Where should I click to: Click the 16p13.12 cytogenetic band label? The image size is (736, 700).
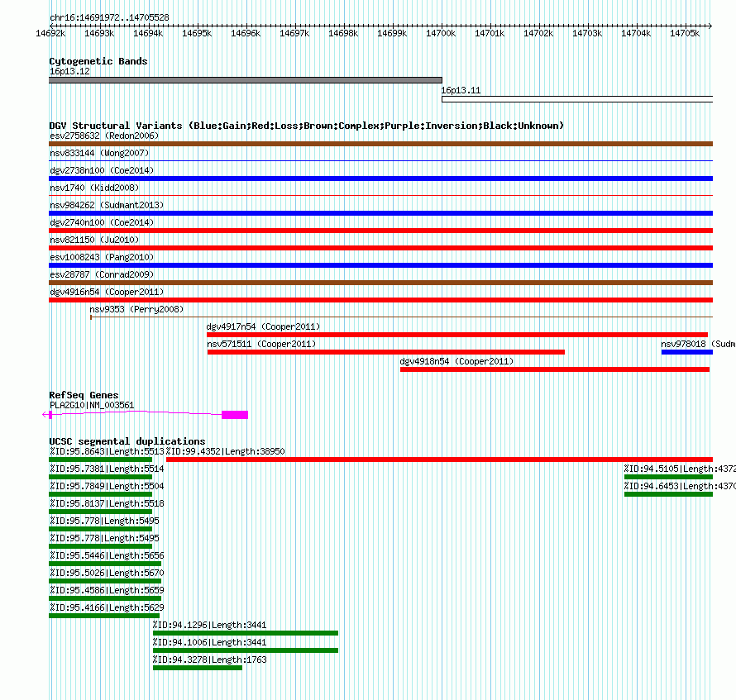pyautogui.click(x=69, y=71)
